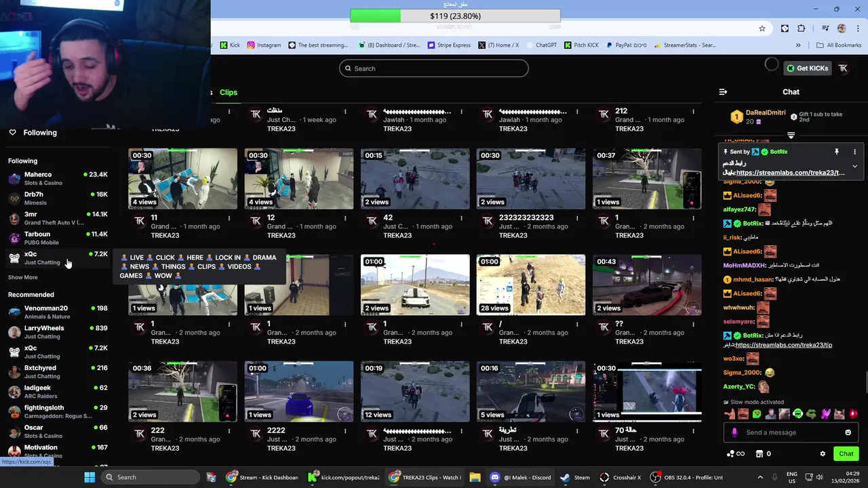Show hidden system tray icons
Screen dimensions: 868x488
[x=760, y=477]
